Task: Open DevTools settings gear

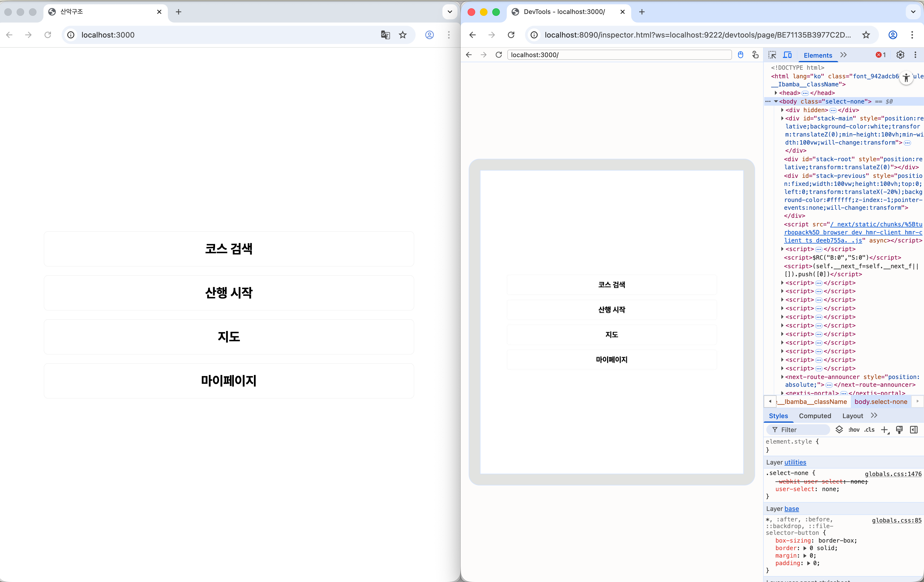Action: click(x=900, y=55)
